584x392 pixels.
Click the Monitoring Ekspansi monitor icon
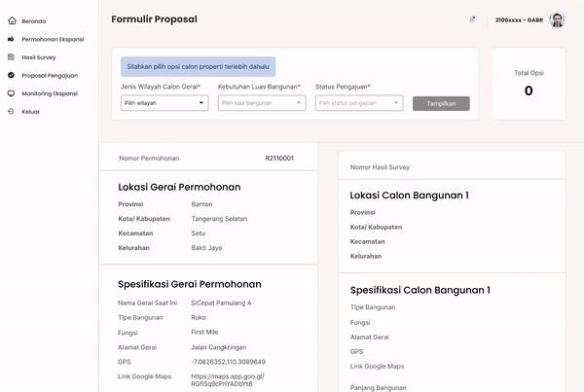coord(11,93)
